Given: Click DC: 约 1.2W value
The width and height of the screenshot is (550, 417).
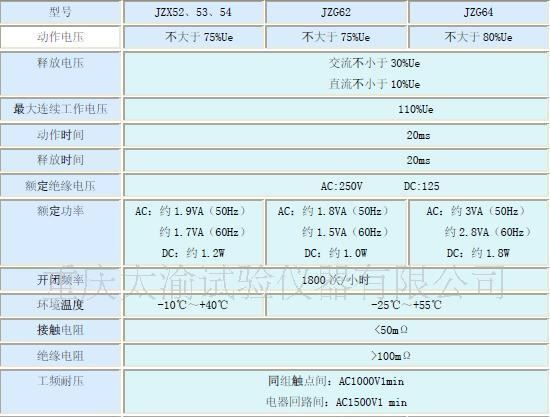Looking at the screenshot, I should click(x=193, y=253).
